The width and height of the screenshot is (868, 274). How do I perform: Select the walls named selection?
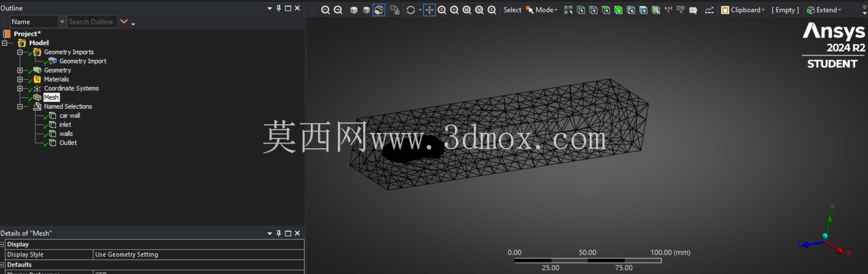click(x=66, y=134)
